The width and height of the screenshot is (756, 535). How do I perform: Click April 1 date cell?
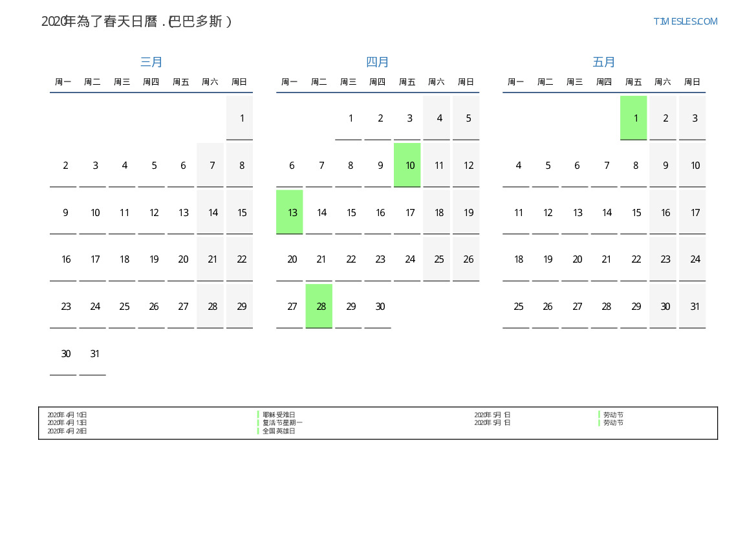pos(349,118)
